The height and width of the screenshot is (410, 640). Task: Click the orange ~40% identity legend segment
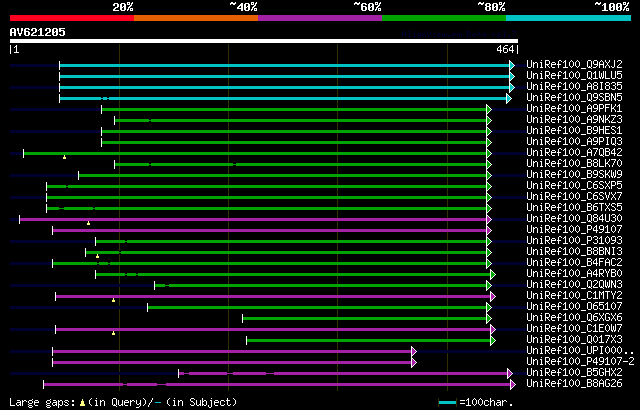tap(196, 18)
